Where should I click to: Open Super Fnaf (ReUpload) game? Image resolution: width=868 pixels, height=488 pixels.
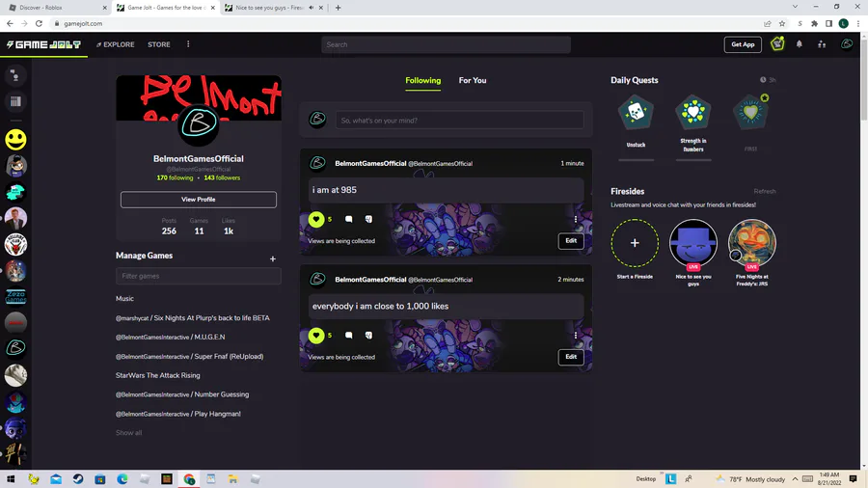(189, 356)
